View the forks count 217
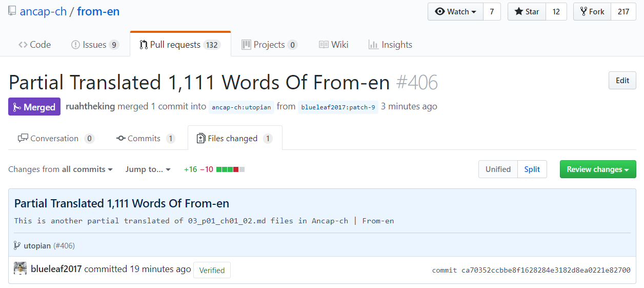 623,12
